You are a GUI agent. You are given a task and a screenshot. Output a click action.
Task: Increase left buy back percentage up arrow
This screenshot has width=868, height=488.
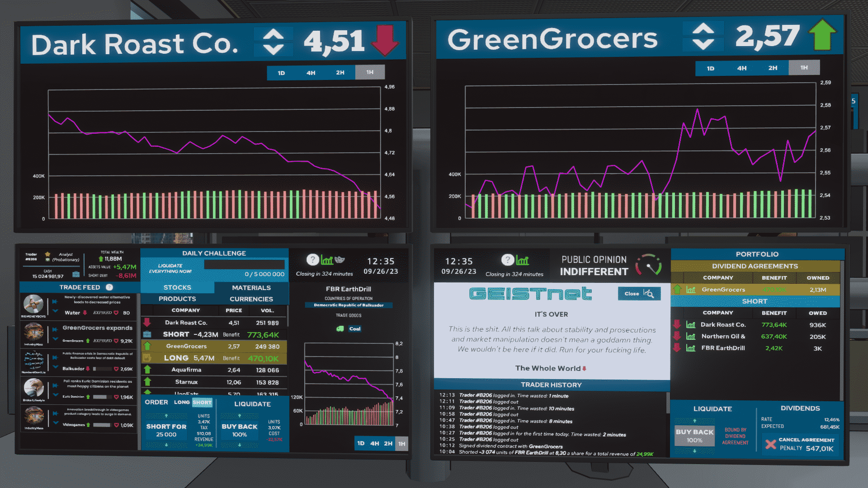tap(240, 416)
